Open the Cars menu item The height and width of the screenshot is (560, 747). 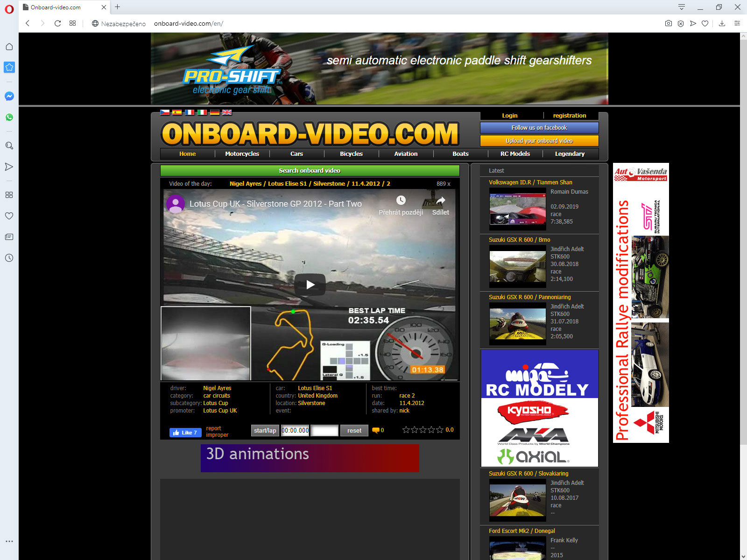tap(296, 154)
